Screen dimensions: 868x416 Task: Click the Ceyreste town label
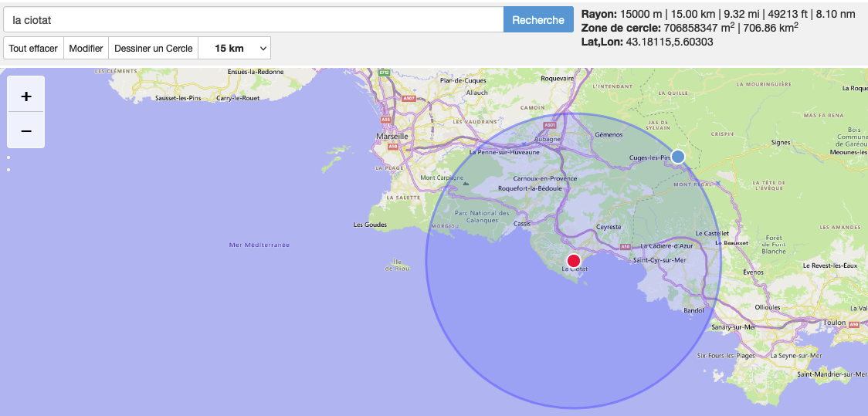click(x=609, y=227)
